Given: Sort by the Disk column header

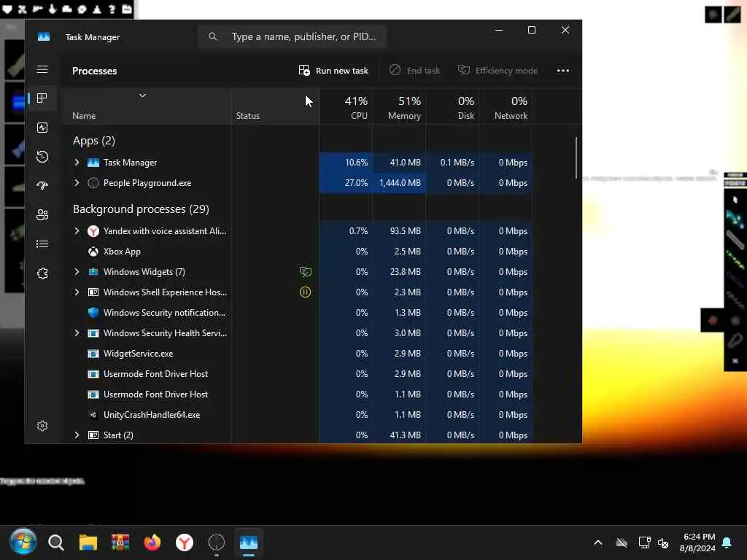Looking at the screenshot, I should (452, 108).
